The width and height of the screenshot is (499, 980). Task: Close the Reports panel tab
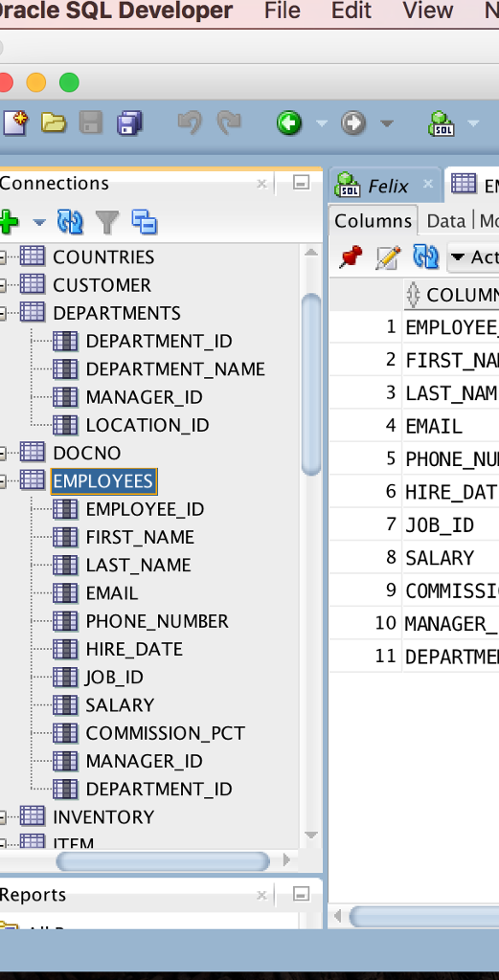[x=262, y=895]
